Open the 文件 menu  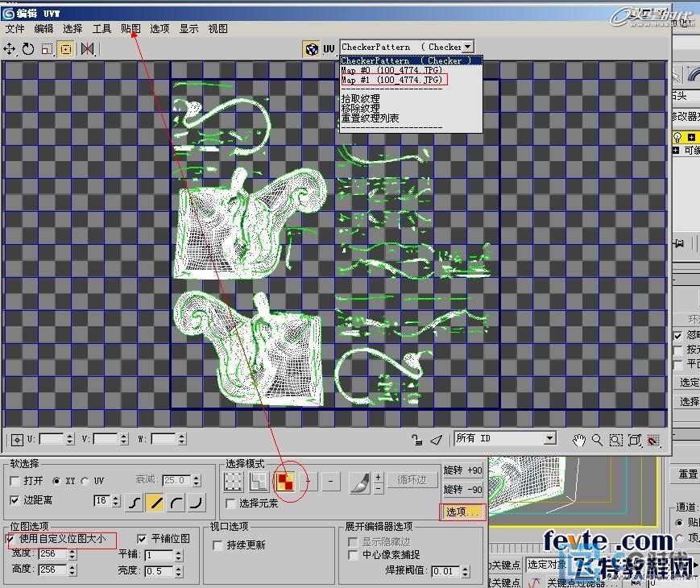pyautogui.click(x=14, y=28)
